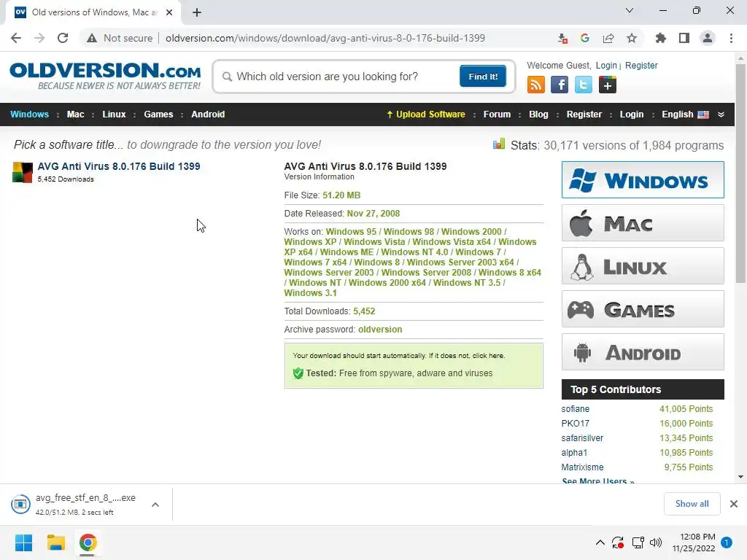
Task: Click the 'click here' download link
Action: pyautogui.click(x=488, y=356)
